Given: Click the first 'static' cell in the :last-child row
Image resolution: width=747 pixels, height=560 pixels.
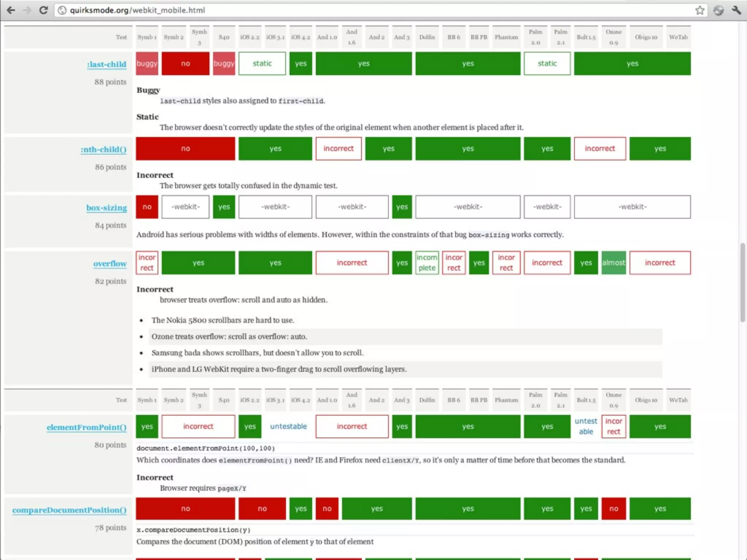Looking at the screenshot, I should (262, 63).
